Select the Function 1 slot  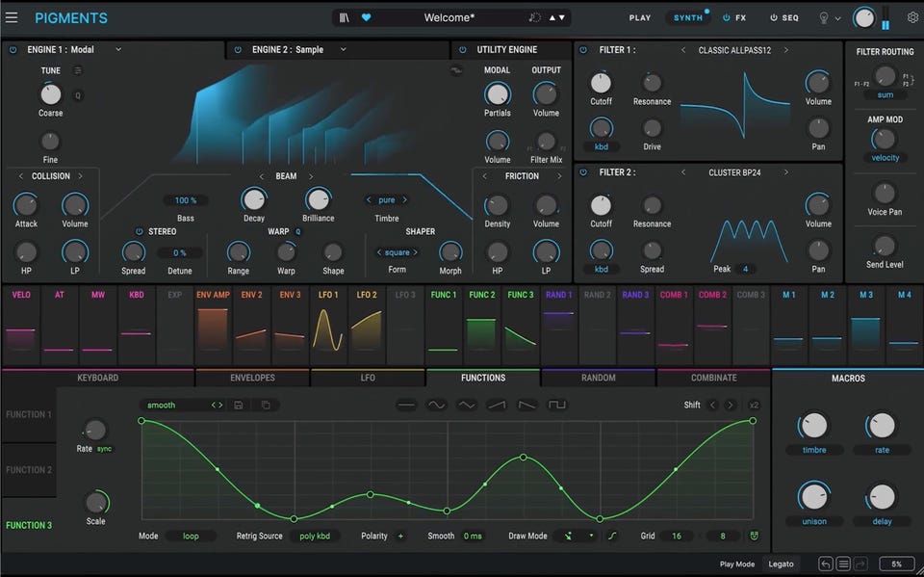point(27,414)
